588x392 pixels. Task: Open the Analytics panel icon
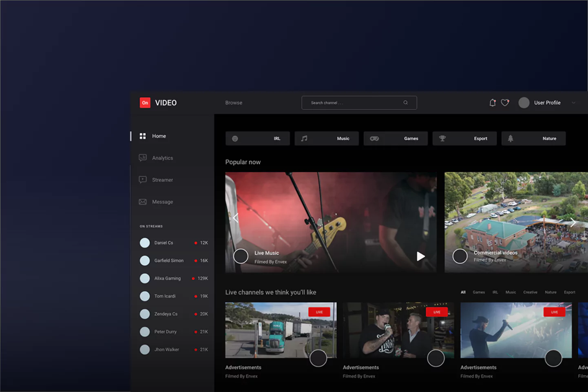click(x=143, y=158)
